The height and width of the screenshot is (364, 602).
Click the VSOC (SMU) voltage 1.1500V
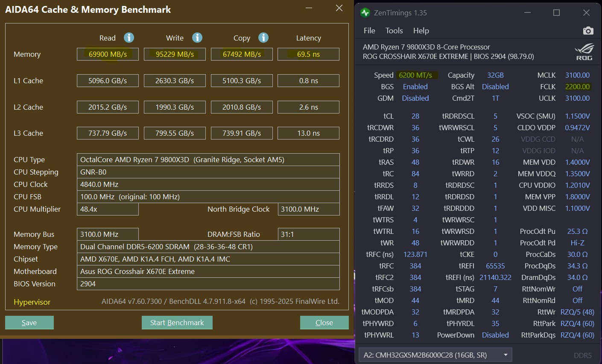click(x=577, y=116)
